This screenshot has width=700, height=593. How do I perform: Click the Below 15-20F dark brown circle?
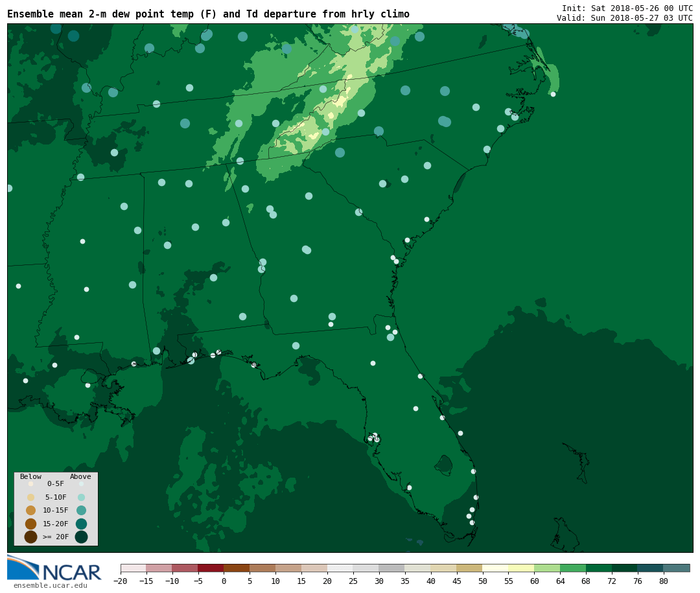[31, 524]
